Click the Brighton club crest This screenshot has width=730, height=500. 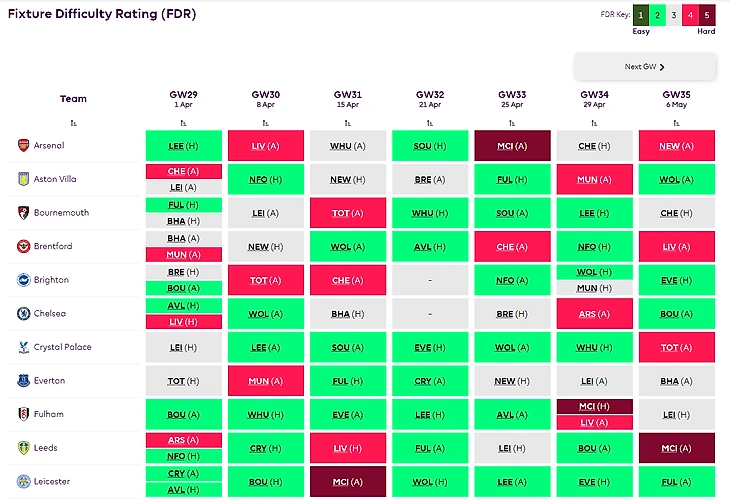[24, 280]
